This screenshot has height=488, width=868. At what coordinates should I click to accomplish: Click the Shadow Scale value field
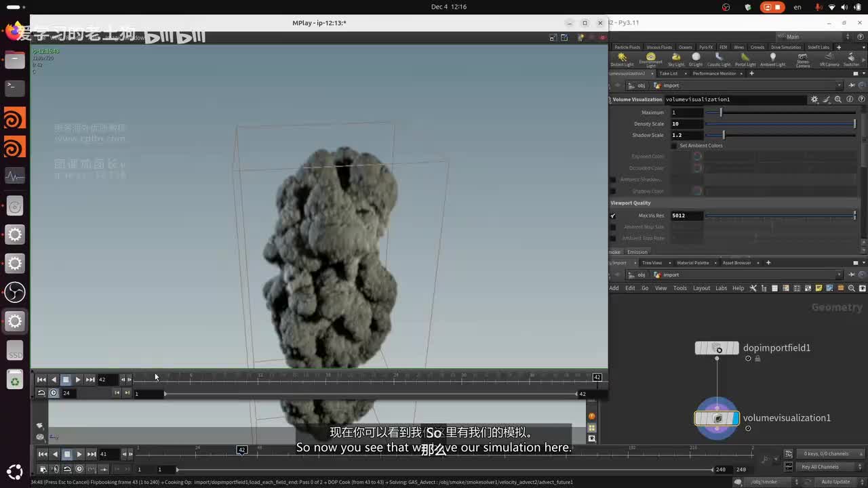click(x=686, y=136)
